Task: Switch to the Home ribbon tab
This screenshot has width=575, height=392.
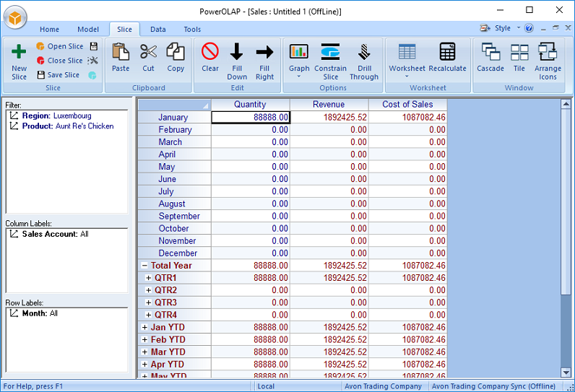Action: coord(50,30)
